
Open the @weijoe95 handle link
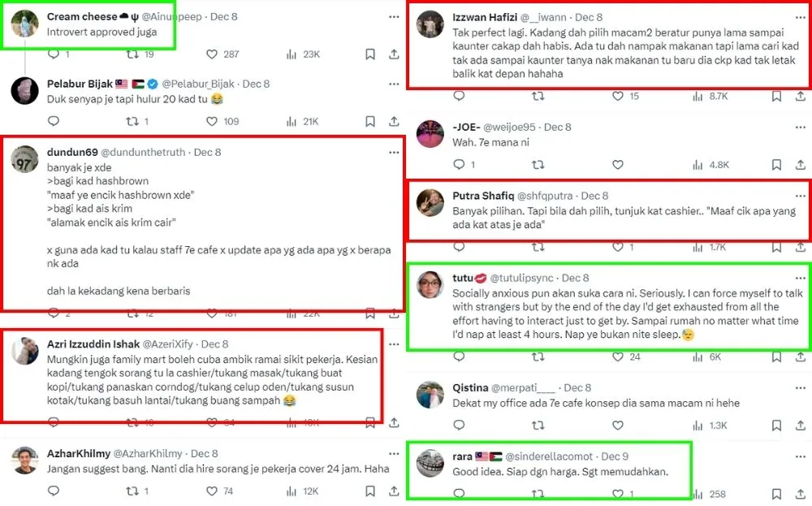(x=511, y=128)
